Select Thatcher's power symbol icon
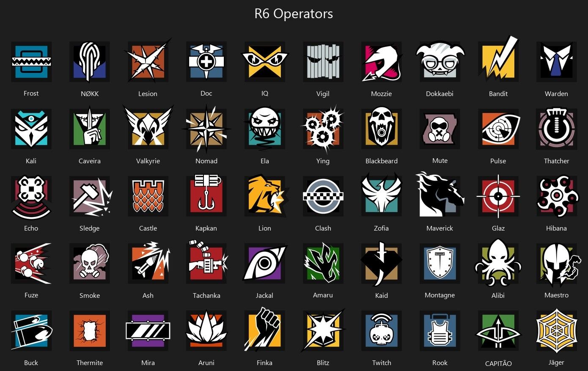The height and width of the screenshot is (371, 588). 557,128
